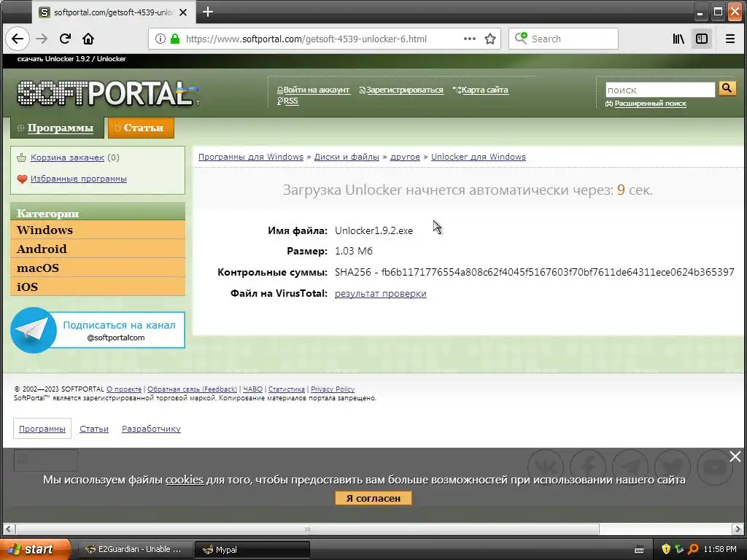Open the cookies link in banner

185,480
